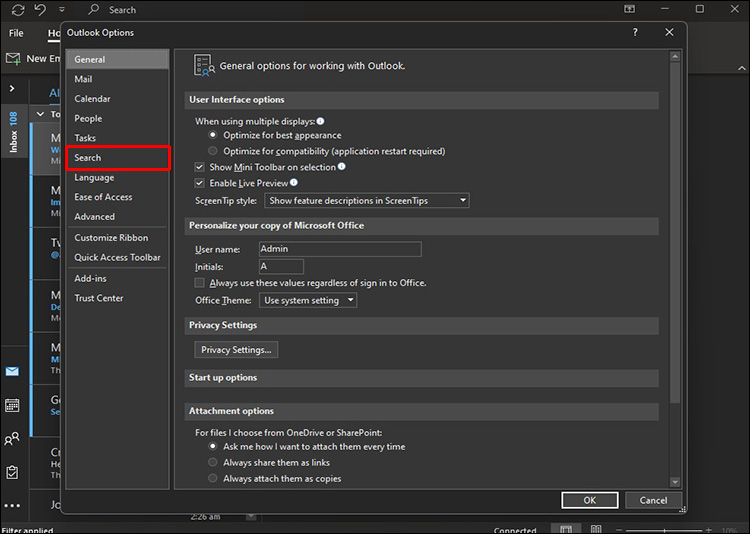The height and width of the screenshot is (534, 750).
Task: Click the status bar zoom slider
Action: pyautogui.click(x=665, y=530)
